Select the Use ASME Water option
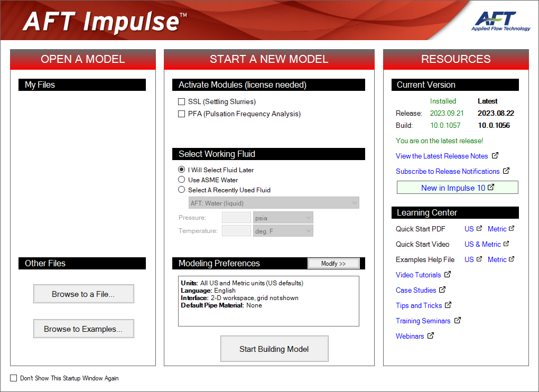 pyautogui.click(x=182, y=180)
